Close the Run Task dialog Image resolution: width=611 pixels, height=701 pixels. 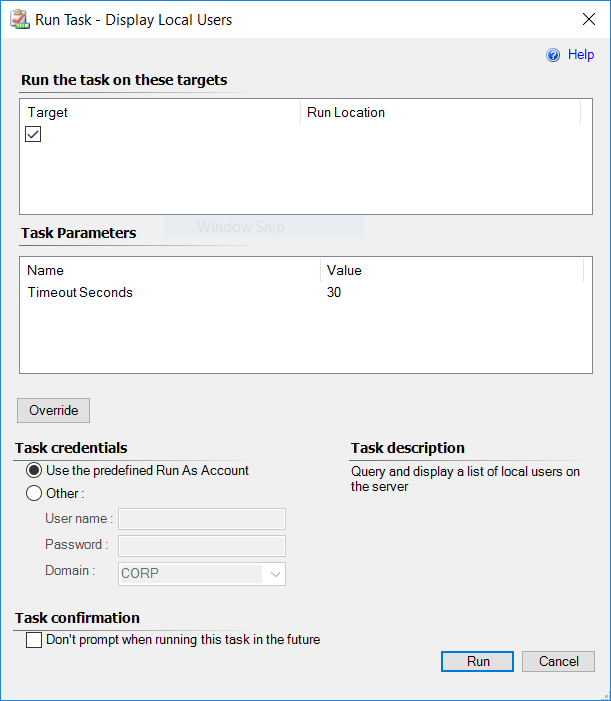coord(589,19)
